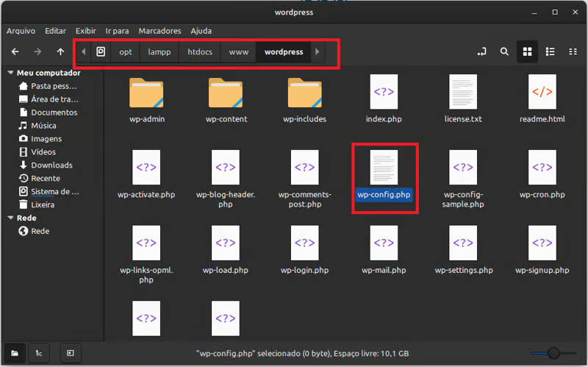Select the wp-admin folder icon
The width and height of the screenshot is (588, 367).
click(x=146, y=93)
